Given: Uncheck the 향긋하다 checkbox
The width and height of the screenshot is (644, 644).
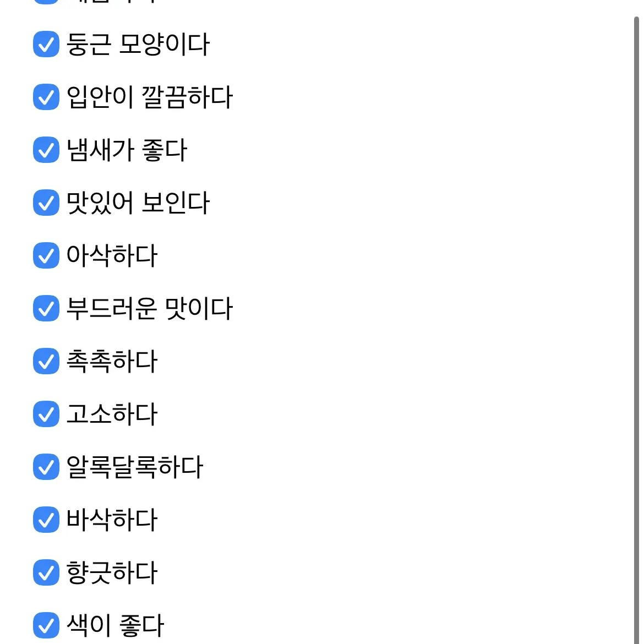Looking at the screenshot, I should pyautogui.click(x=46, y=572).
